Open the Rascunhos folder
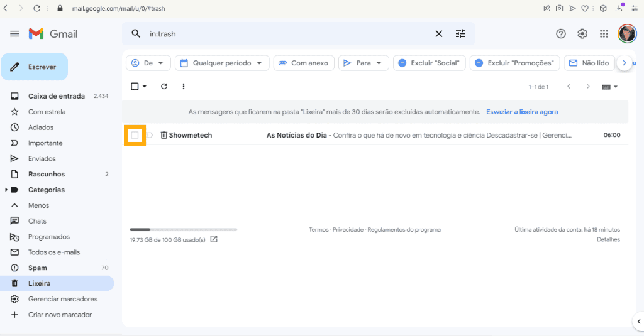The image size is (644, 336). pyautogui.click(x=47, y=174)
